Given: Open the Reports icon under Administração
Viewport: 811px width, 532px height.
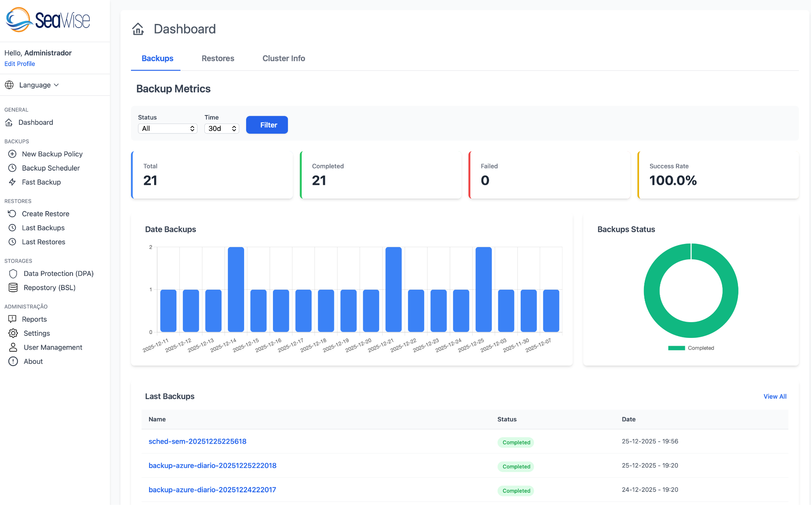Looking at the screenshot, I should click(x=13, y=319).
